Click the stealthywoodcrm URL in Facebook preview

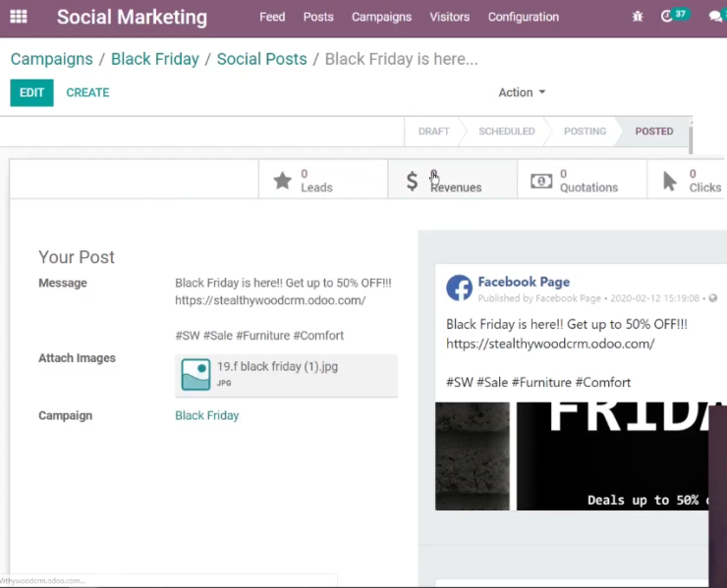(550, 344)
